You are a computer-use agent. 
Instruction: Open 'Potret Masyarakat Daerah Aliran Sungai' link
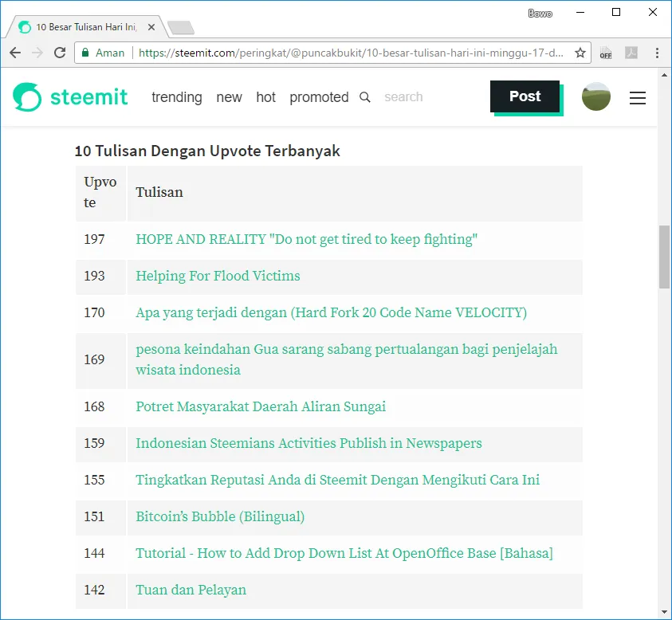[261, 406]
